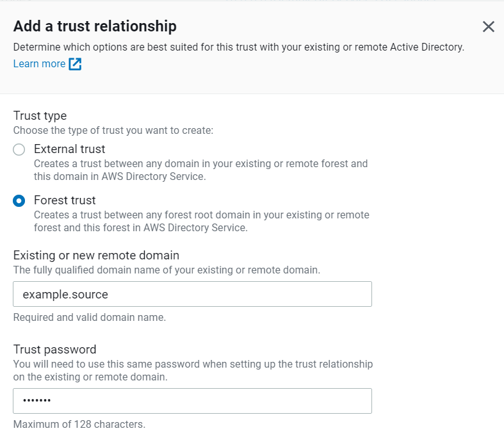Click the Choose the type of trust text
Screen dimensions: 504x440
113,130
